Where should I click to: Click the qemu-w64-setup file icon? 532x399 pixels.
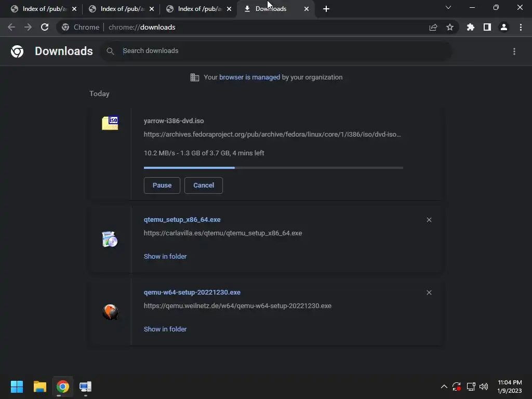click(x=110, y=312)
